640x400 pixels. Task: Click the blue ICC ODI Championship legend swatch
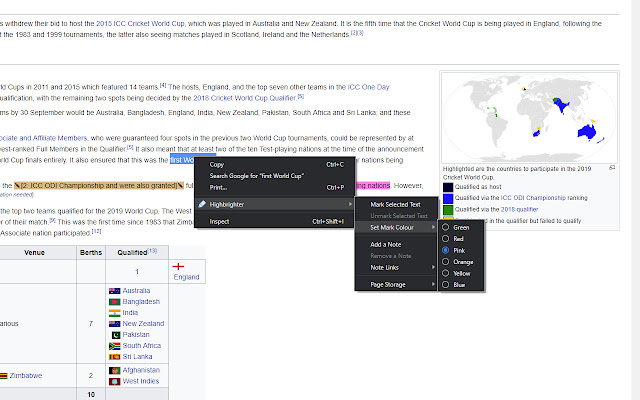(448, 198)
